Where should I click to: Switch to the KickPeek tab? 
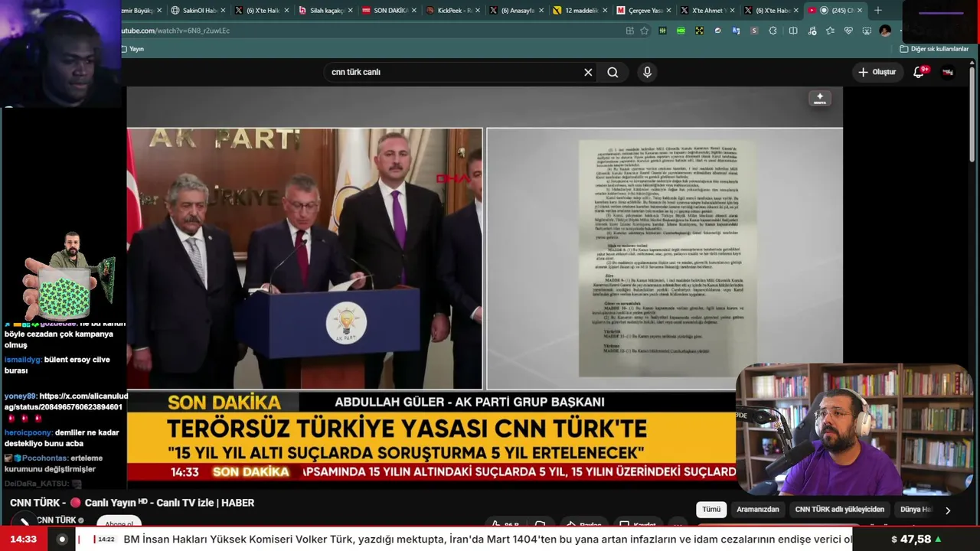(450, 11)
